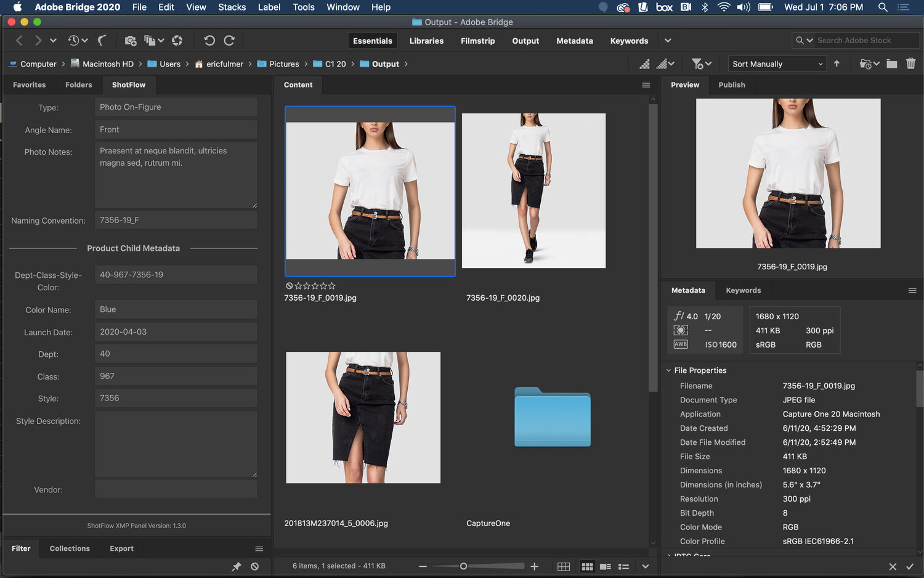Open the Export panel tab

121,548
